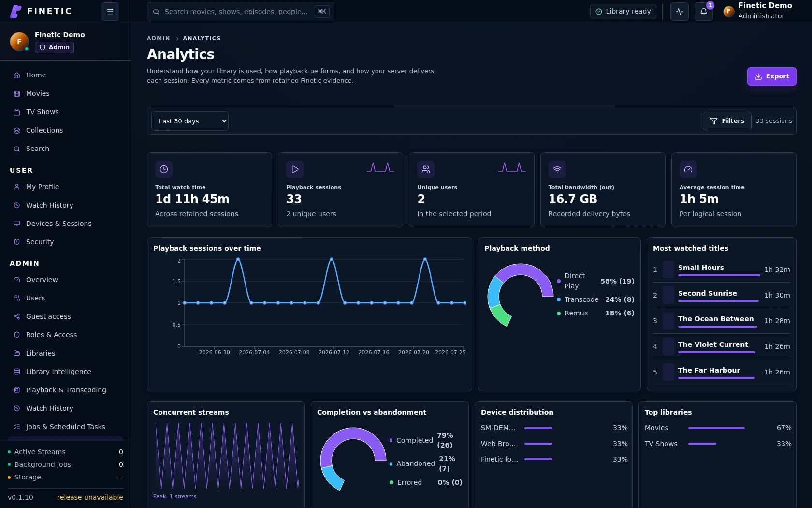
Task: Click the clock icon on Total watch time card
Action: coord(164,169)
